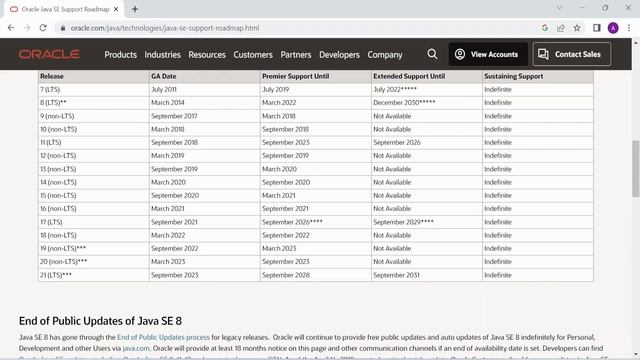Go forward with the browser arrow

point(27,28)
